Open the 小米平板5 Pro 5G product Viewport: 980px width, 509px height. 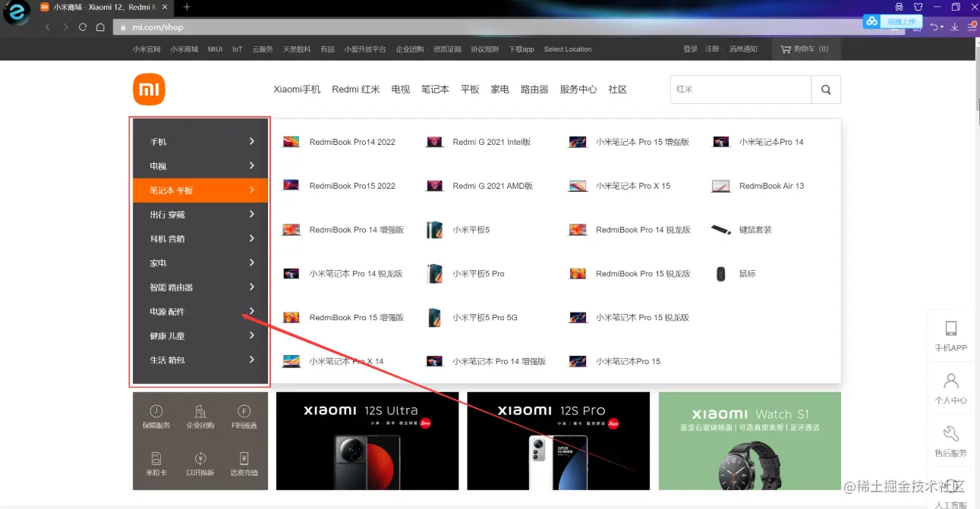(472, 318)
